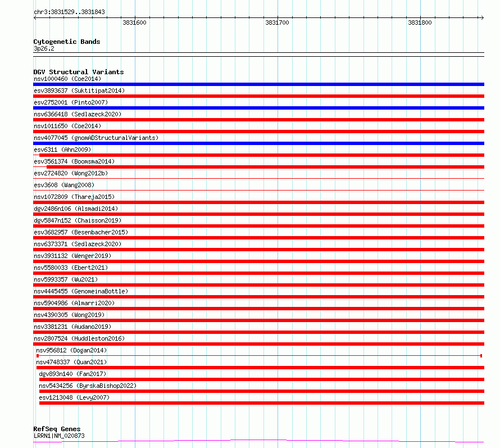This screenshot has height=448, width=500.
Task: Click the red bar under esv1213048 (Levy2007)
Action: (x=262, y=403)
